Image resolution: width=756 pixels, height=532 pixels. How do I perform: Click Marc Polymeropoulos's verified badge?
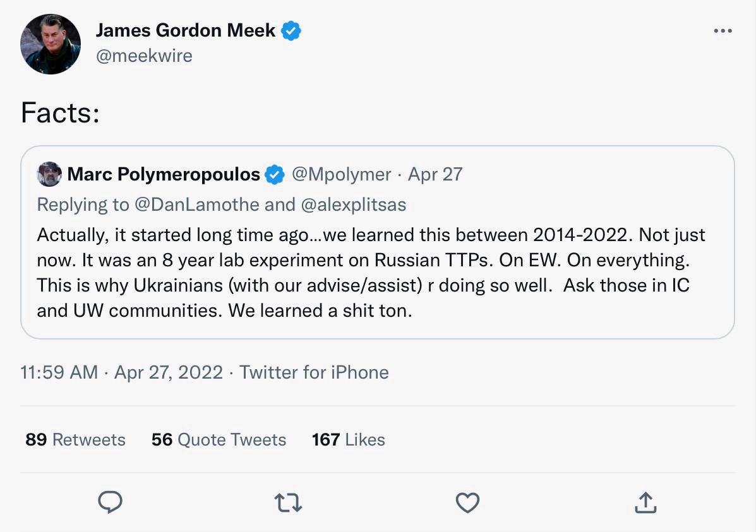(x=275, y=174)
